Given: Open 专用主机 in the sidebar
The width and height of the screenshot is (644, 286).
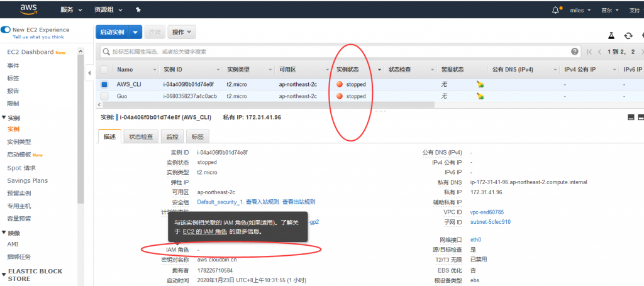Looking at the screenshot, I should click(19, 206).
